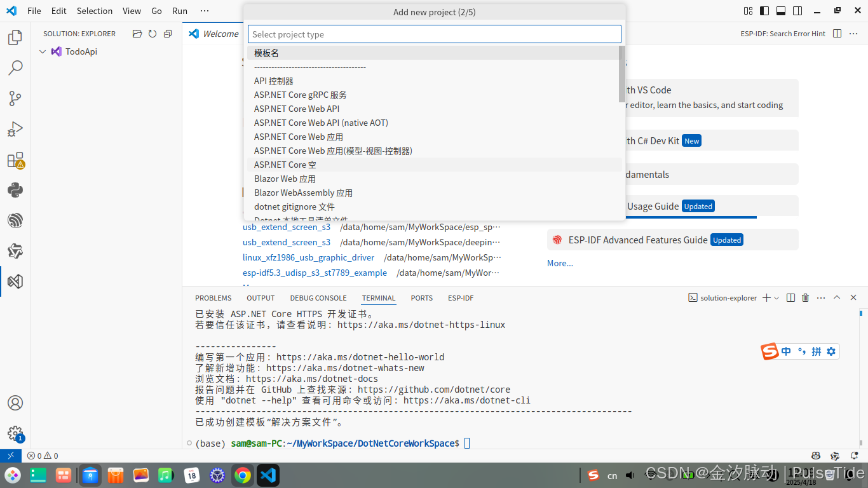Open the Search view in activity bar
868x488 pixels.
click(x=15, y=68)
